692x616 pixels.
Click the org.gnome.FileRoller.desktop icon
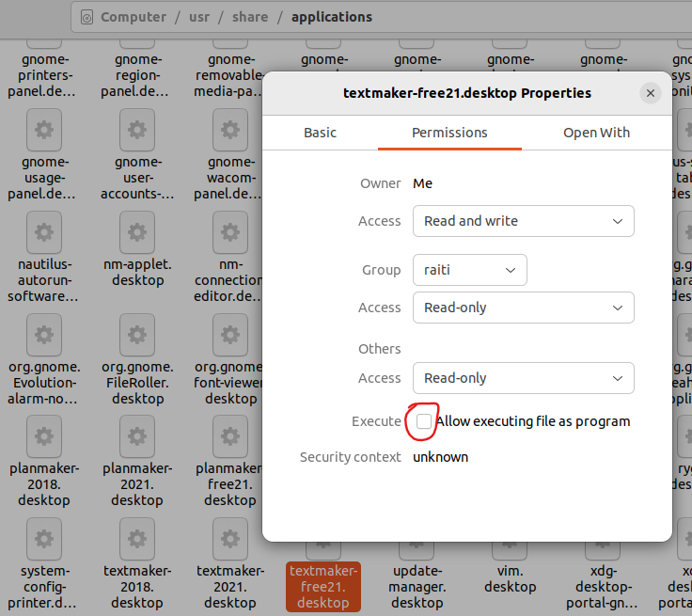[x=137, y=334]
